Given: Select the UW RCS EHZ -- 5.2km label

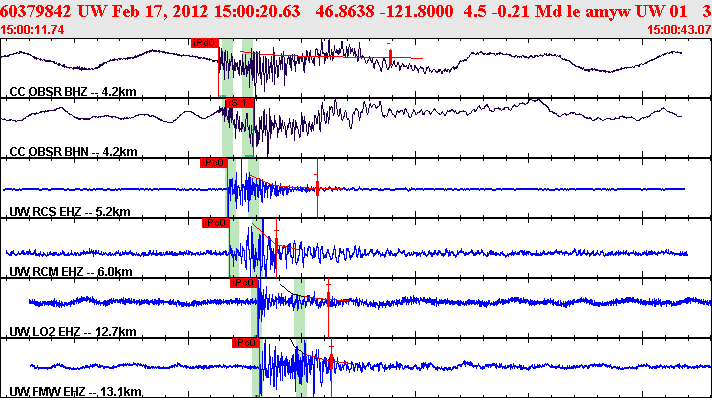Looking at the screenshot, I should click(70, 212).
